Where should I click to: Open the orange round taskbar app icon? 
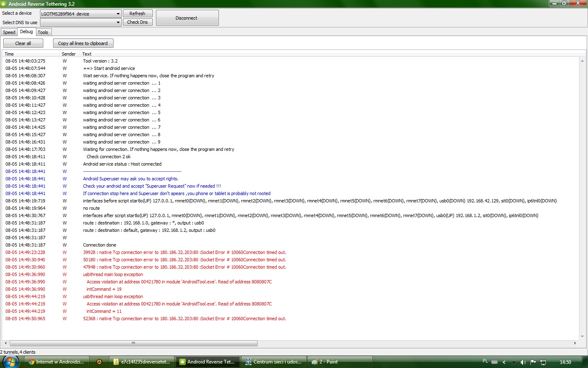(x=99, y=362)
